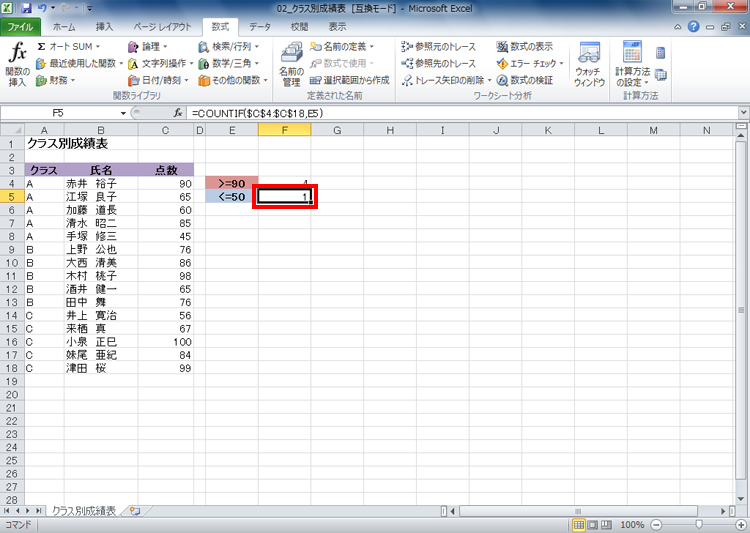Customize Quick Access Toolbar dropdown
Screen dimensions: 750x533
pyautogui.click(x=89, y=8)
